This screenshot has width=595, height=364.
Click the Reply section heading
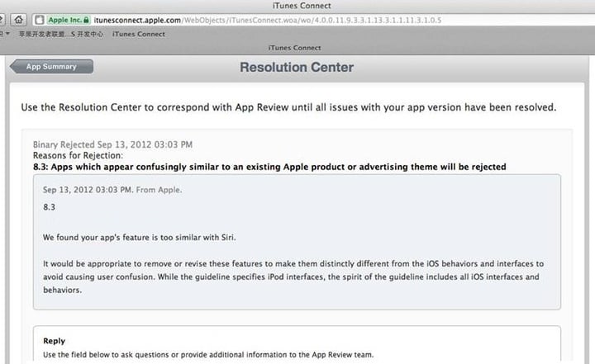tap(55, 341)
